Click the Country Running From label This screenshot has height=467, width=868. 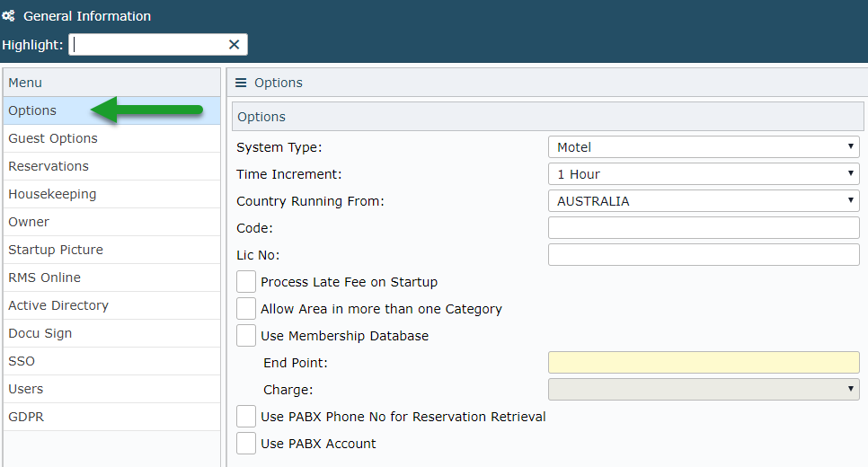(310, 201)
